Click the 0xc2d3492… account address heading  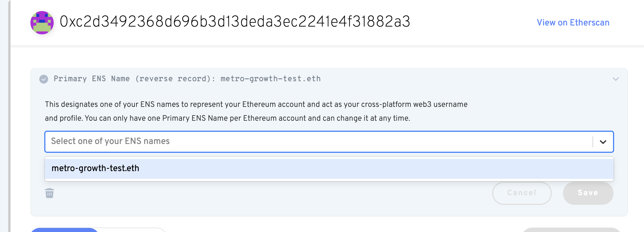click(x=235, y=22)
